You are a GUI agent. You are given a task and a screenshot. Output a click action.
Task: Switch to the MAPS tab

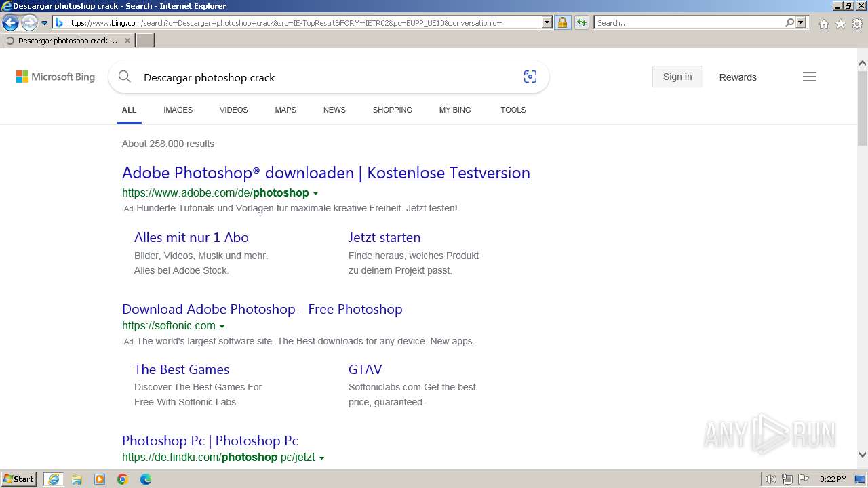click(285, 110)
